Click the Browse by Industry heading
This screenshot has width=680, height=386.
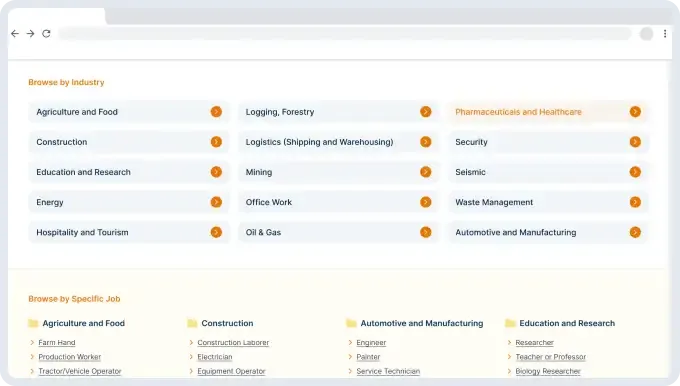(x=66, y=82)
